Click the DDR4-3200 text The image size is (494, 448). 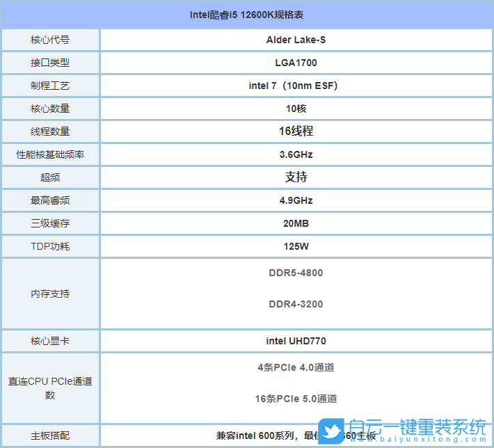[x=296, y=304]
